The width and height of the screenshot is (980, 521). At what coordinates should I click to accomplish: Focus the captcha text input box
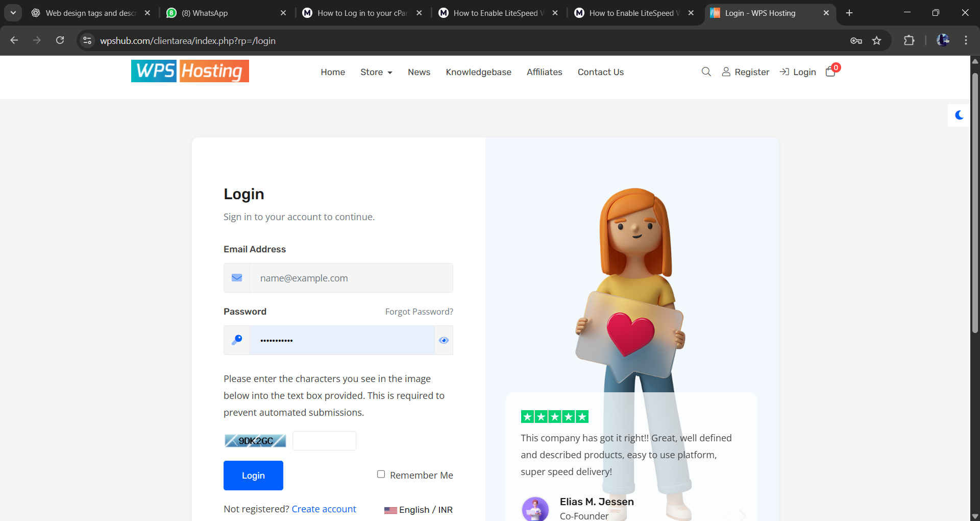coord(324,441)
